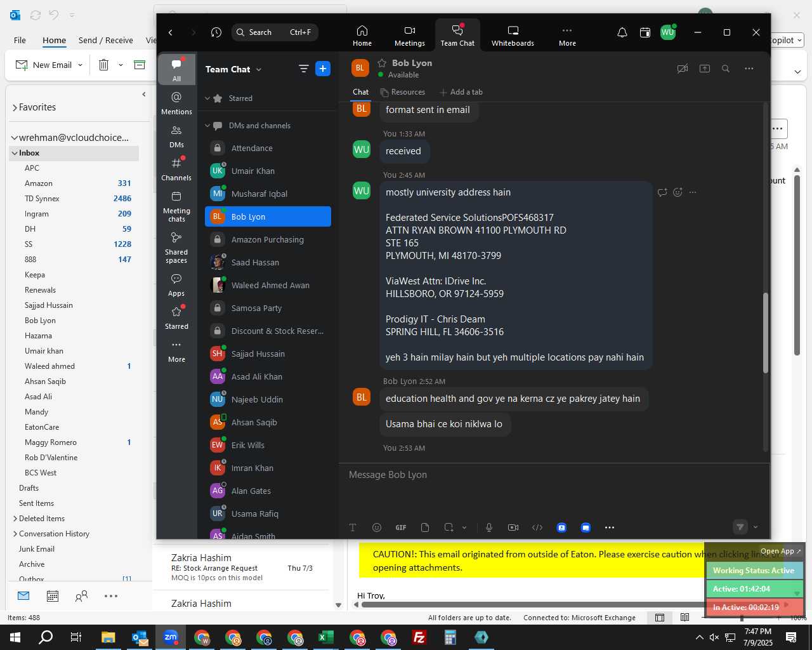Start a new chat with plus button
This screenshot has height=650, width=812.
click(323, 69)
